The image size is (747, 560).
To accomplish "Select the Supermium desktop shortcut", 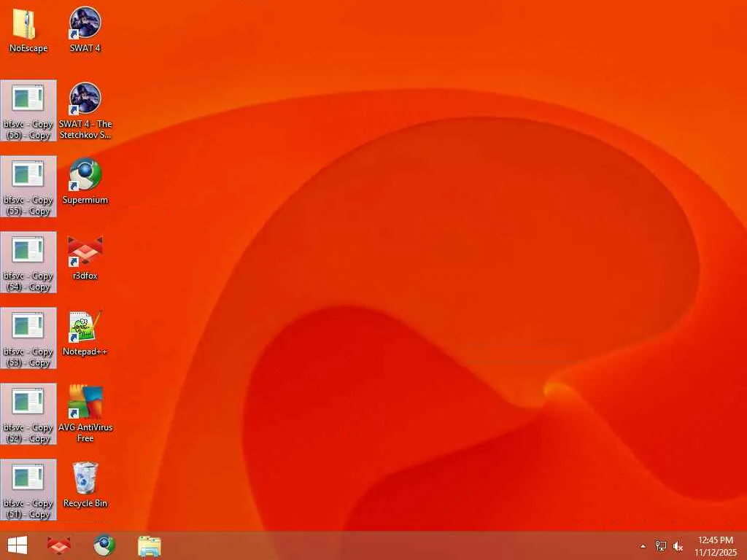I will tap(85, 182).
